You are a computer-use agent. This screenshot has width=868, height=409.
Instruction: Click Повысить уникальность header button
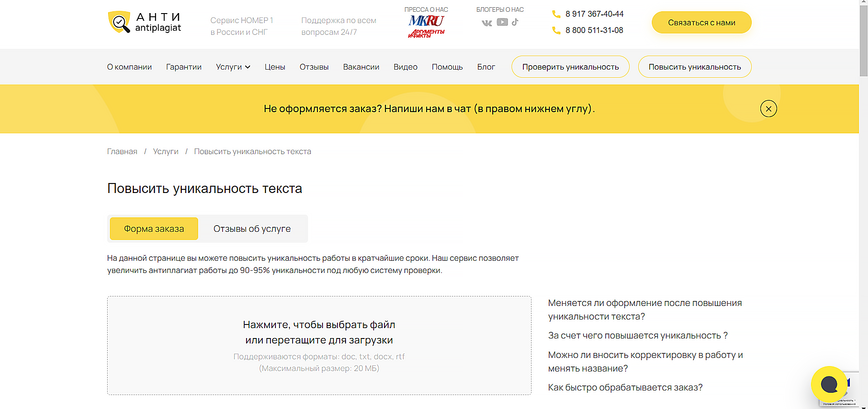coord(695,67)
